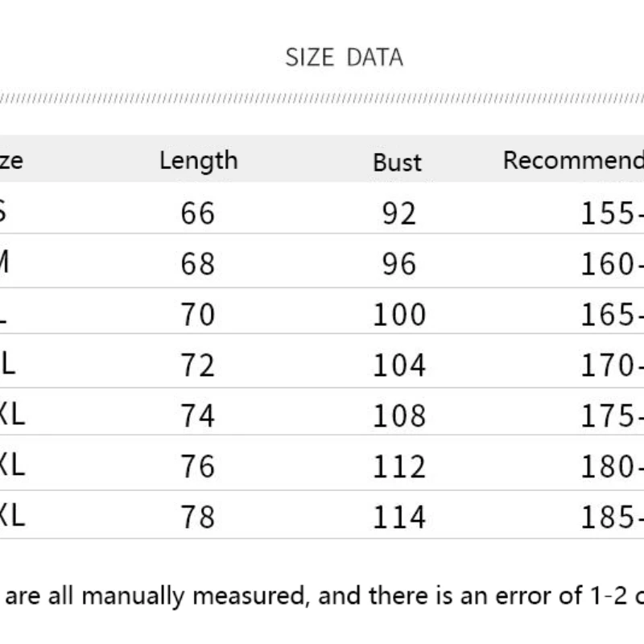Select the Length column header

[x=198, y=160]
